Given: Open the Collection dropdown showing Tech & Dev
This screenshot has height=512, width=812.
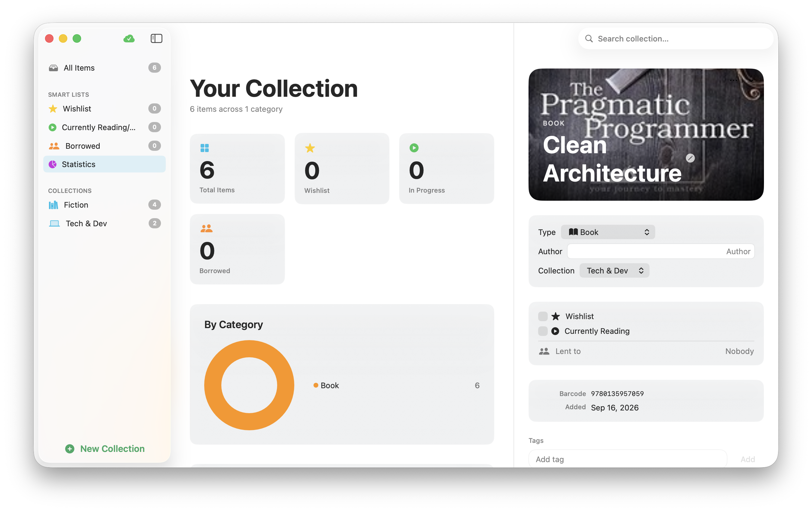Looking at the screenshot, I should click(614, 271).
